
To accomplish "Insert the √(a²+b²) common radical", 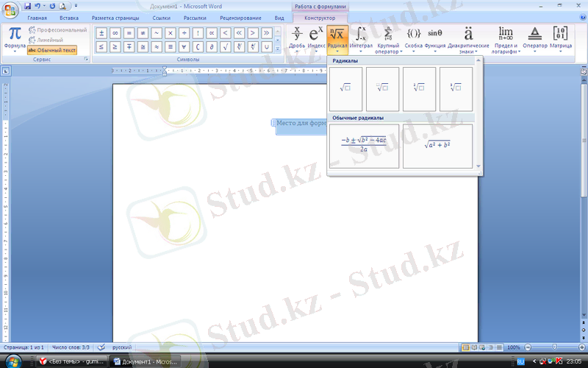I will pos(437,146).
